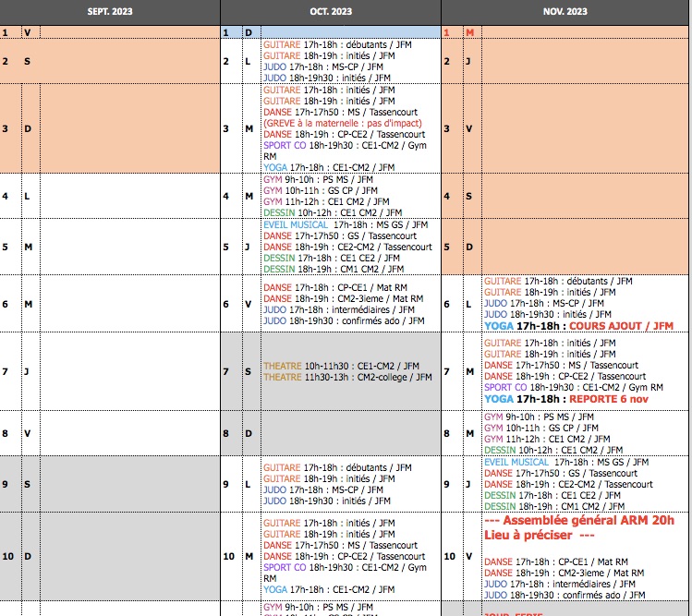692x616 pixels.
Task: Select the grey September 10 Sunday cell
Action: [x=129, y=557]
